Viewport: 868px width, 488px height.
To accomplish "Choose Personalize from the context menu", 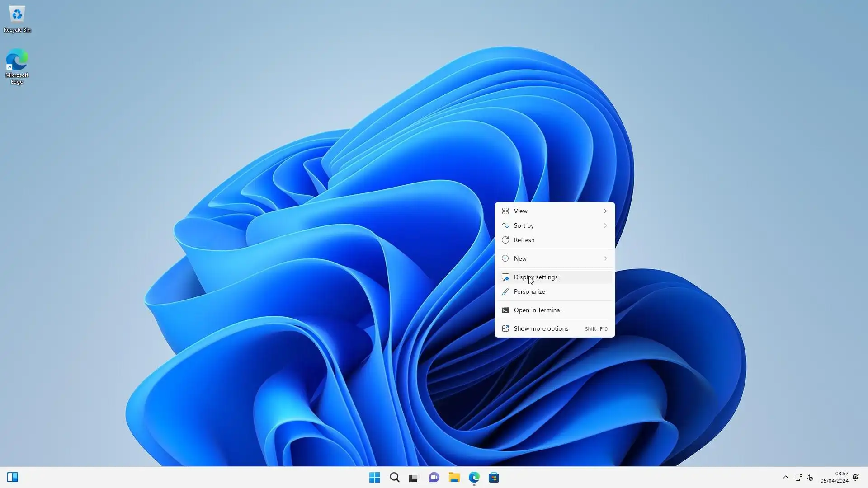I will tap(554, 291).
